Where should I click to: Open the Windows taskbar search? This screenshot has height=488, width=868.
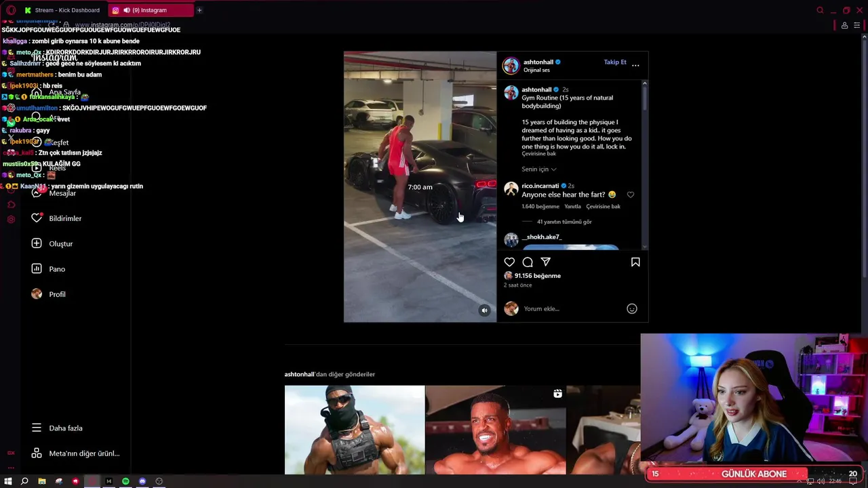coord(24,481)
